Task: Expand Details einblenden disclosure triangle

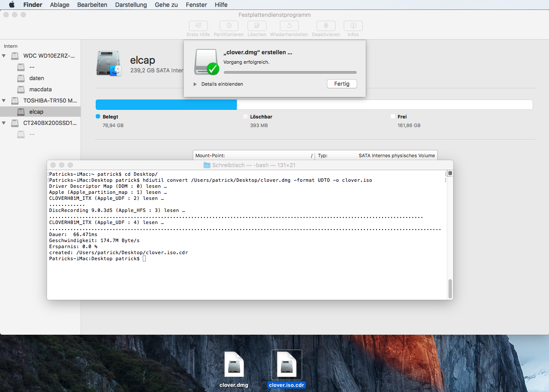Action: pos(195,84)
